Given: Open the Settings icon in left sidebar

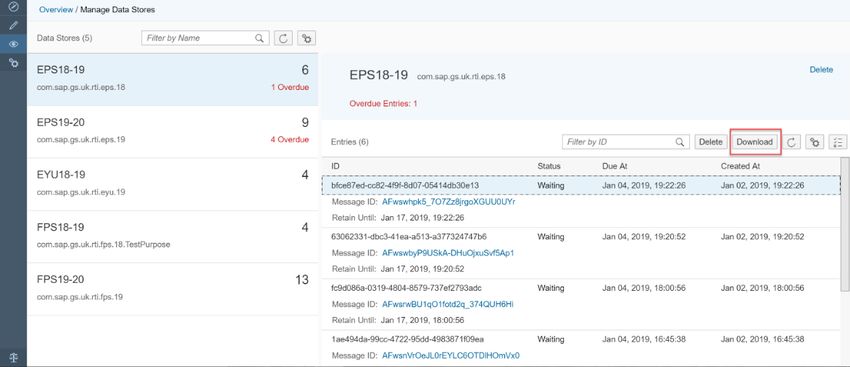Looking at the screenshot, I should pyautogui.click(x=14, y=63).
